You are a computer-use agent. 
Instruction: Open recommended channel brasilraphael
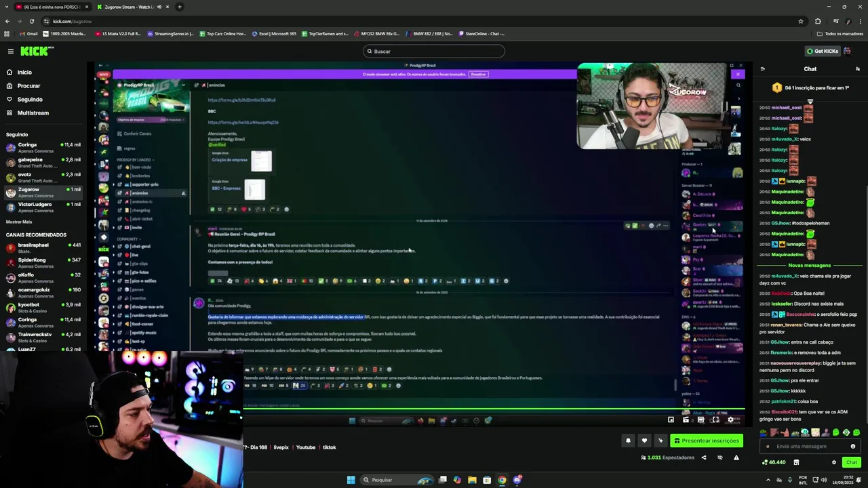(x=43, y=247)
